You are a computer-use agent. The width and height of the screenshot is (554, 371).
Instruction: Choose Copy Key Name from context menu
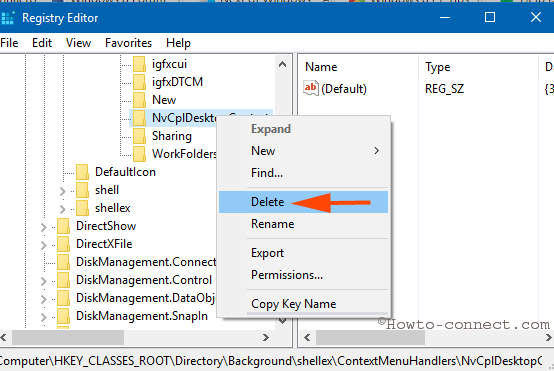coord(303,304)
